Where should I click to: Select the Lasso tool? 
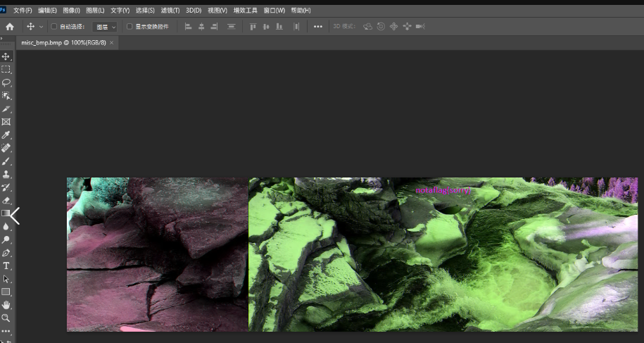click(6, 82)
